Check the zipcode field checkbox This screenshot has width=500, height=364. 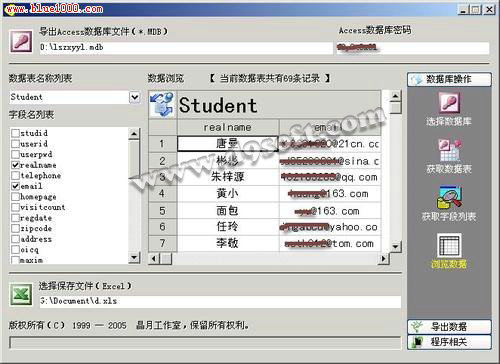[x=15, y=228]
